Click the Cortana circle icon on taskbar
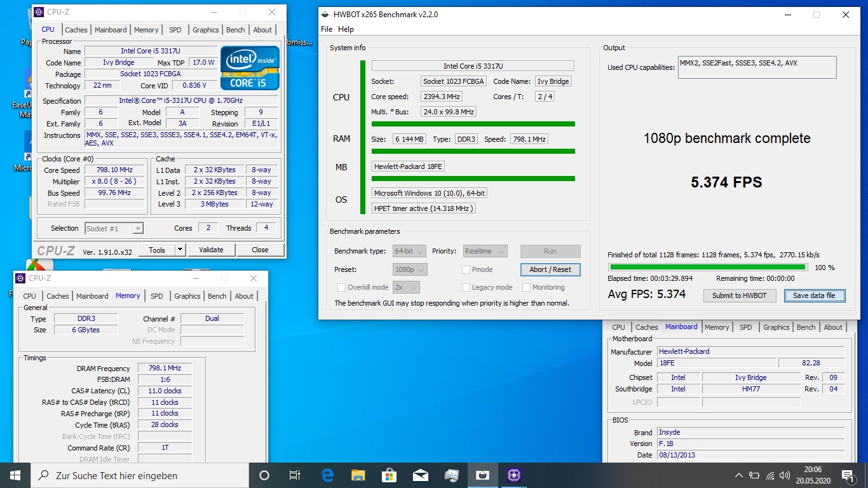Viewport: 868px width, 488px height. point(264,475)
